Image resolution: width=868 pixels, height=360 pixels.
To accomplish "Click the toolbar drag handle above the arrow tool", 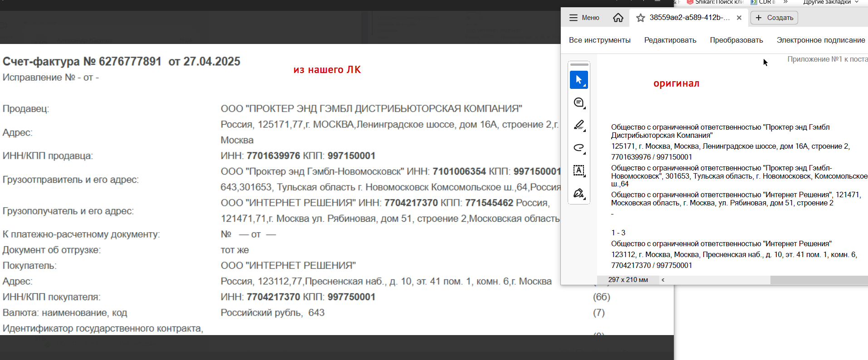I will click(579, 65).
